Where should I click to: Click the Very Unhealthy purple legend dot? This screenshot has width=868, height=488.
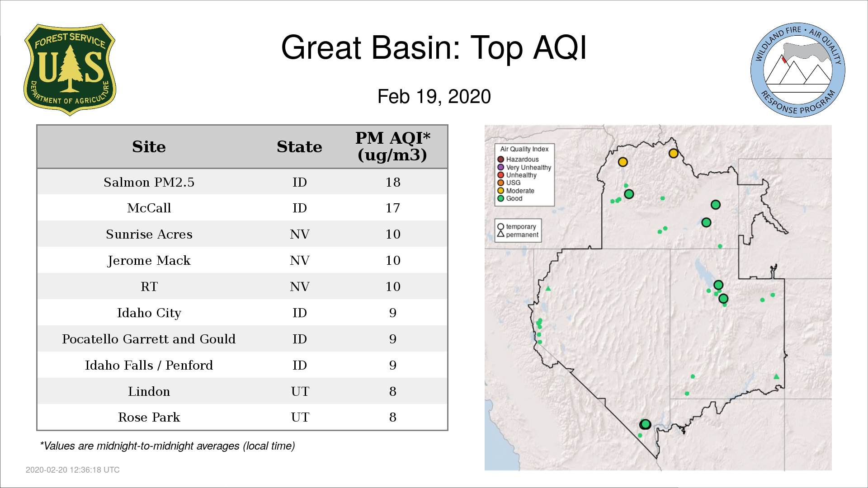[x=500, y=167]
